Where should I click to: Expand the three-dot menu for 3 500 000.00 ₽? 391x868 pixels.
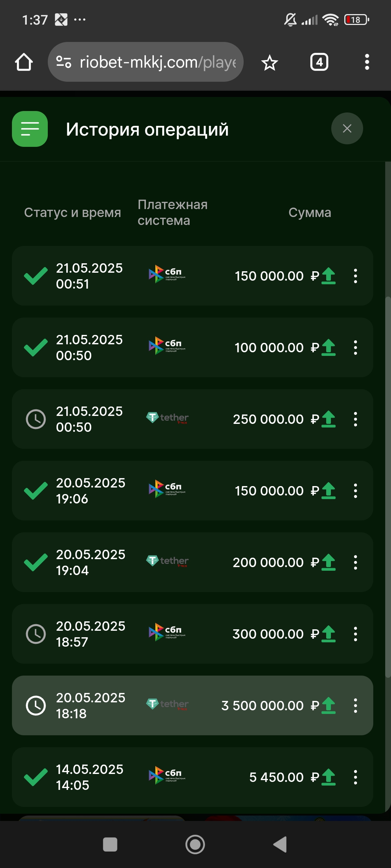click(355, 706)
